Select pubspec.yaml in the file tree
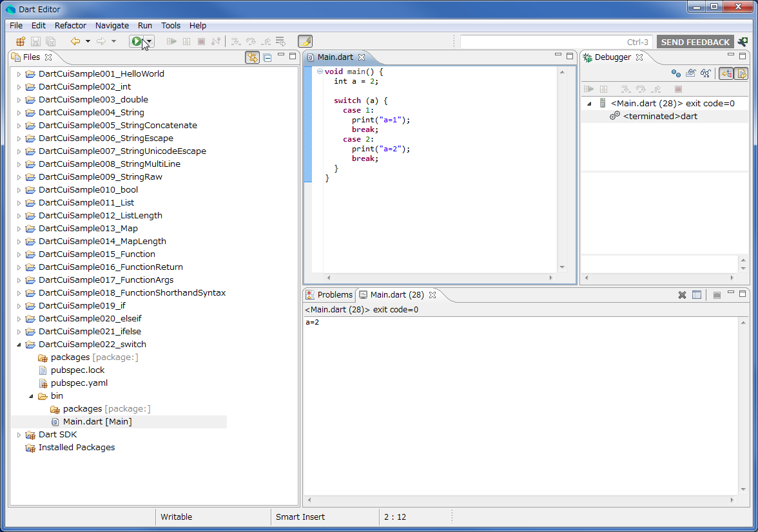The image size is (758, 532). click(79, 383)
